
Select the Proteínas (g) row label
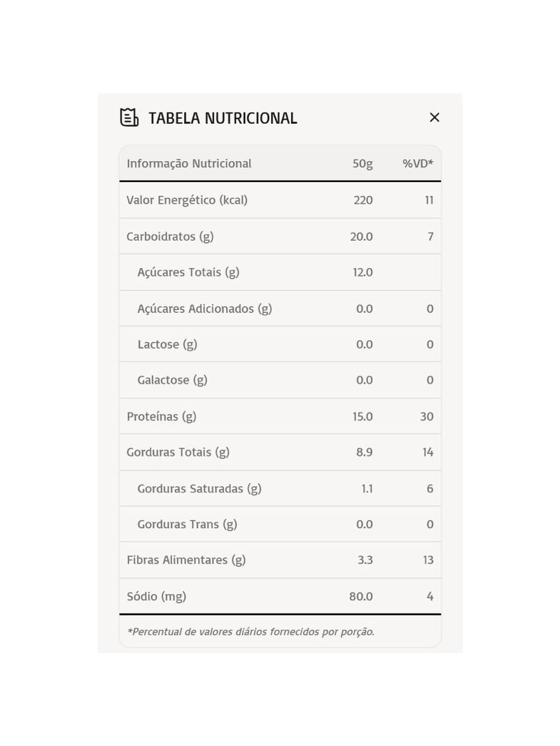(161, 417)
